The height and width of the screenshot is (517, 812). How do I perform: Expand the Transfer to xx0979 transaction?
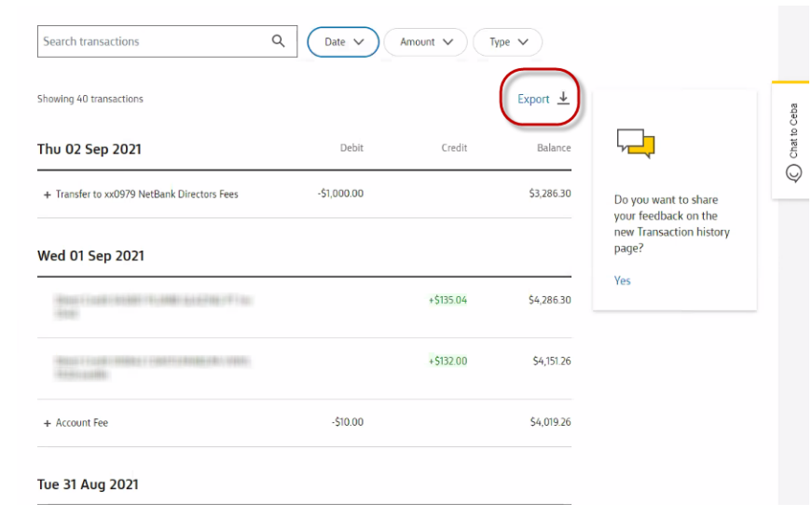(47, 195)
